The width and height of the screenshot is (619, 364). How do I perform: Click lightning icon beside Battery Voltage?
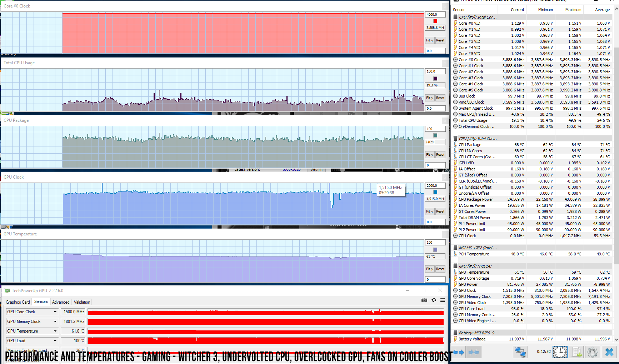tap(455, 339)
